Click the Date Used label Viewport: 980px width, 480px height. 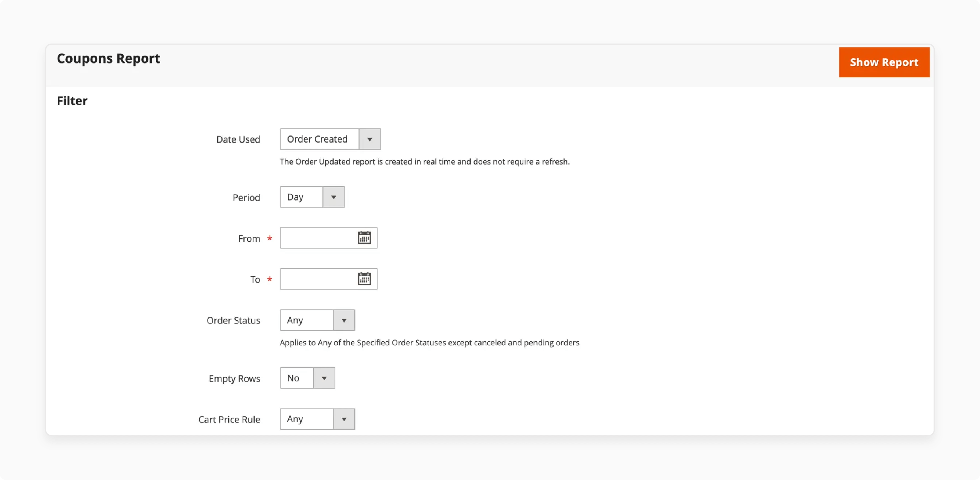pyautogui.click(x=238, y=140)
